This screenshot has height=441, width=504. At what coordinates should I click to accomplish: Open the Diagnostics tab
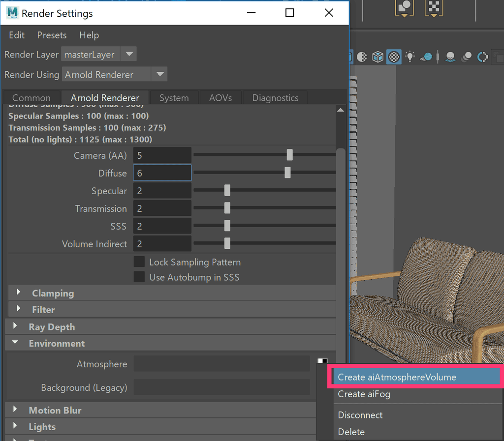point(275,97)
